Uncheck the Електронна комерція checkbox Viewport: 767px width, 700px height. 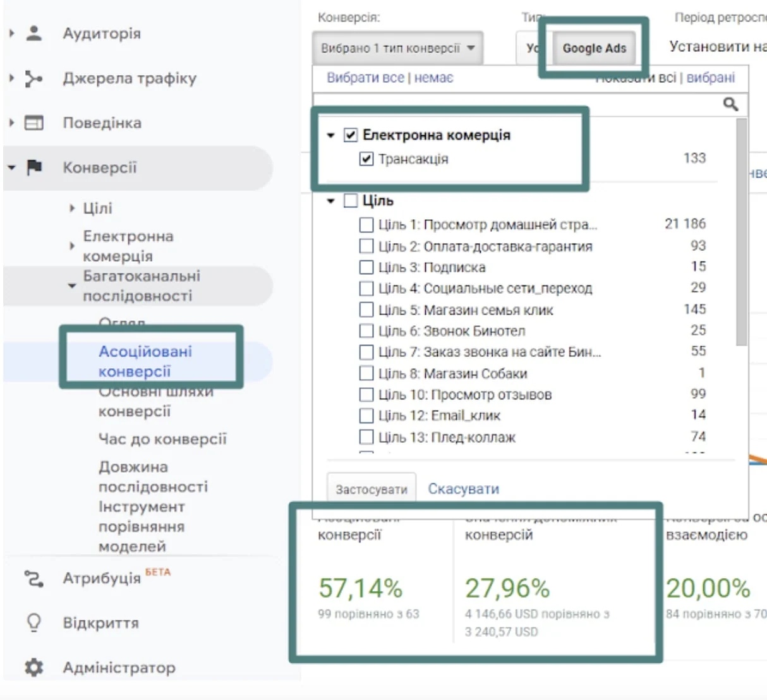tap(351, 135)
